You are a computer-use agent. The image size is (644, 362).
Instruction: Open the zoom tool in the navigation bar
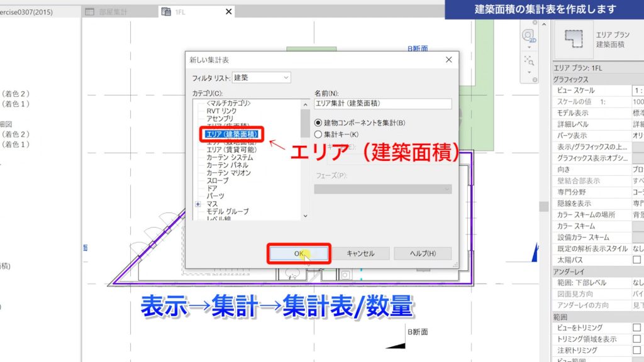[529, 60]
